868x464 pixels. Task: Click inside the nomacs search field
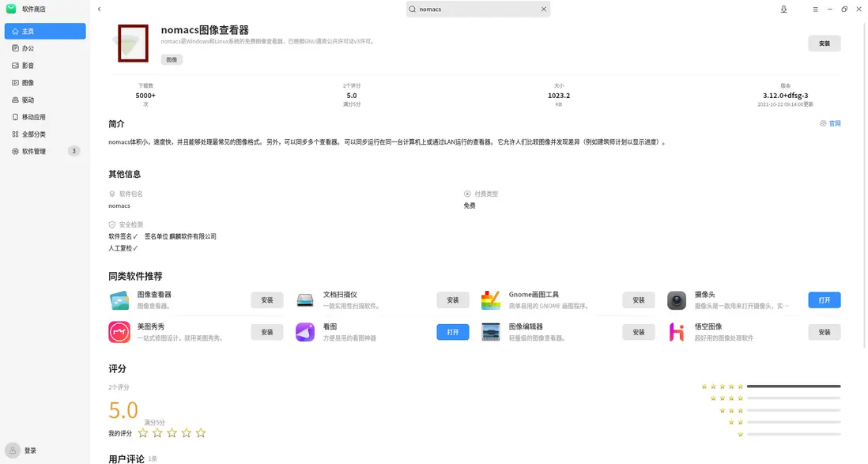(x=478, y=9)
